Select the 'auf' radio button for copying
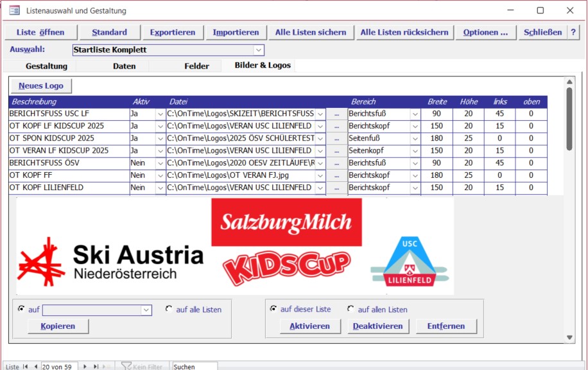588x370 pixels. point(21,309)
